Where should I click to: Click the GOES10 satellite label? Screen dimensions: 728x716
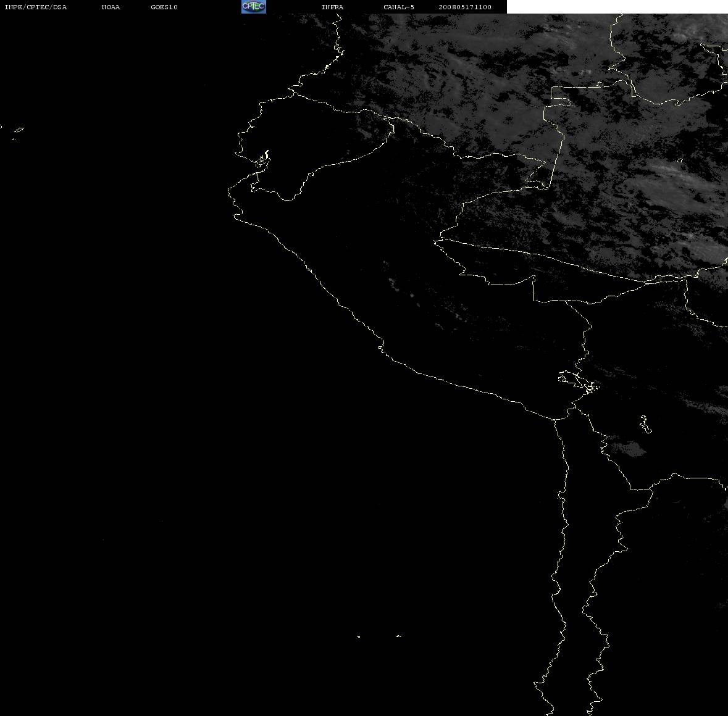(x=164, y=7)
